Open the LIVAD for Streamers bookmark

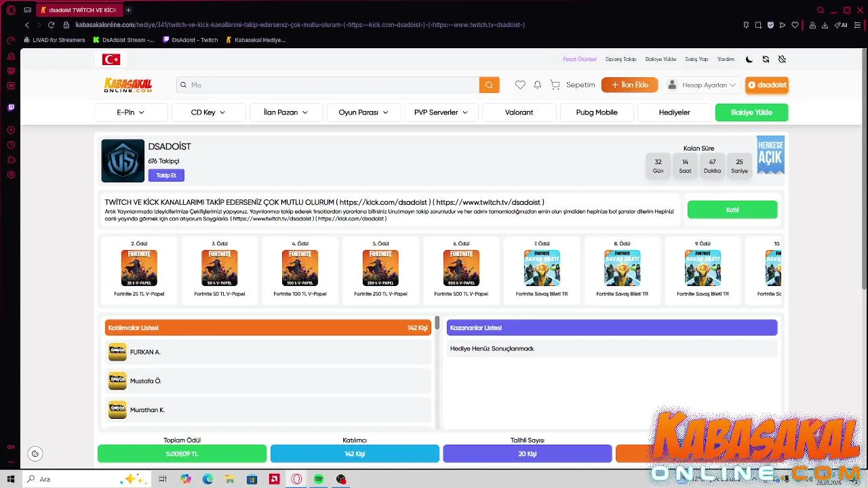(x=54, y=40)
